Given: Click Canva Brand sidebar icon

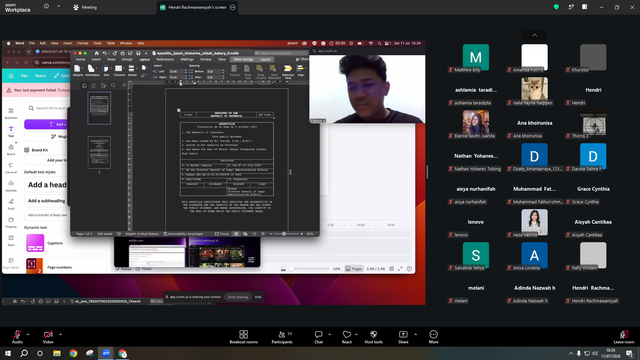Looking at the screenshot, I should 11,149.
